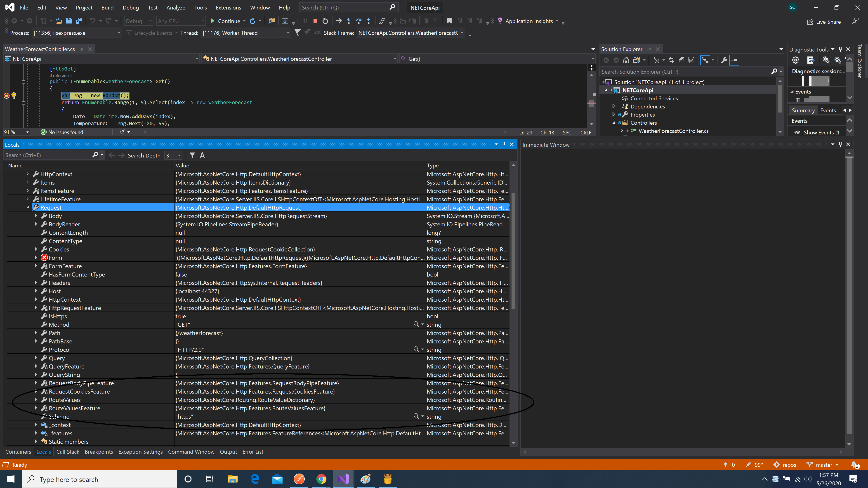The image size is (868, 488).
Task: Open the Search Depth dropdown
Action: pyautogui.click(x=179, y=155)
